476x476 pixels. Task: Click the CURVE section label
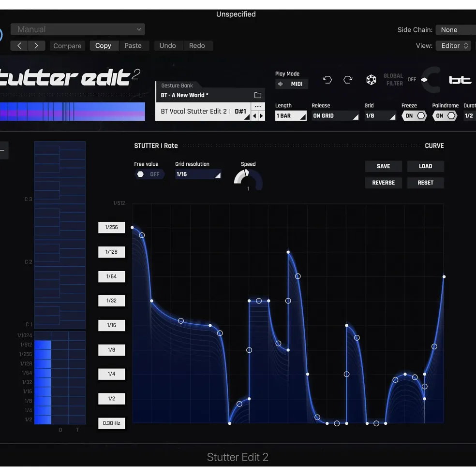(x=434, y=146)
